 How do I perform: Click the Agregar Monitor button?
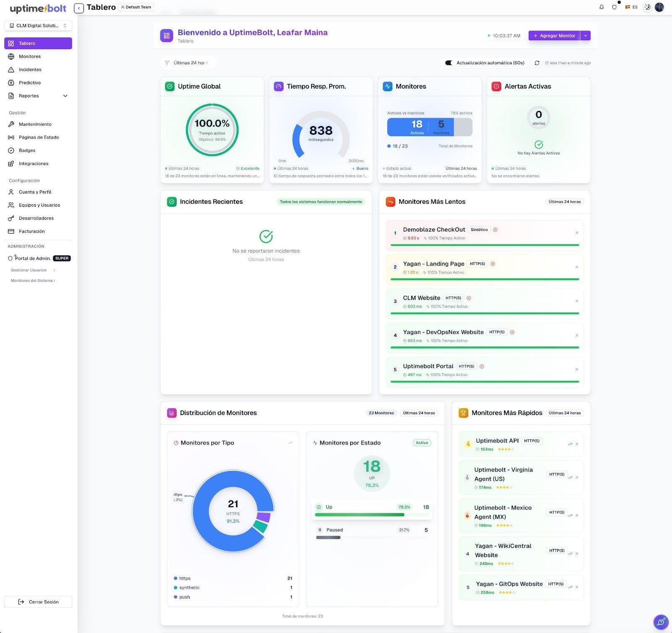tap(554, 36)
